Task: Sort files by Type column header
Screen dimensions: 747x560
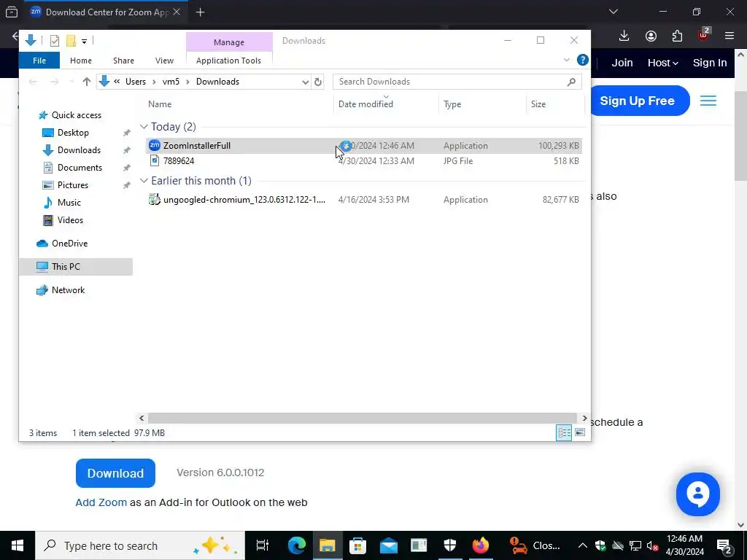Action: tap(452, 104)
